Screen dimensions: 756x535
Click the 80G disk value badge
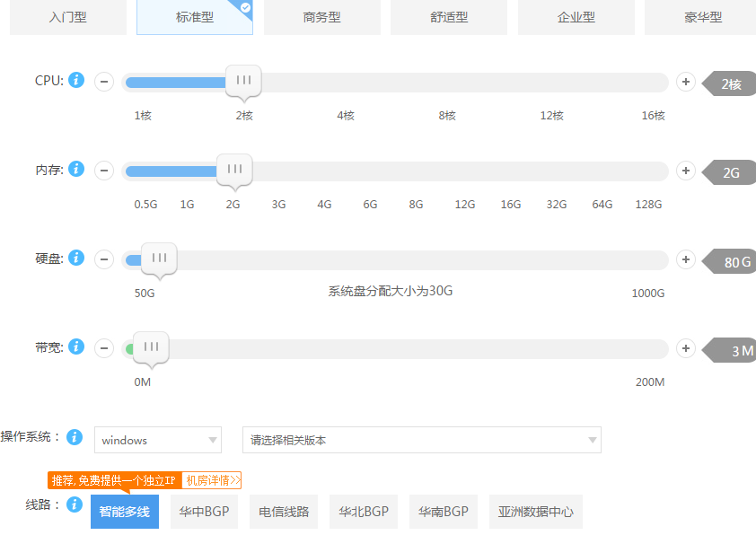(x=729, y=262)
